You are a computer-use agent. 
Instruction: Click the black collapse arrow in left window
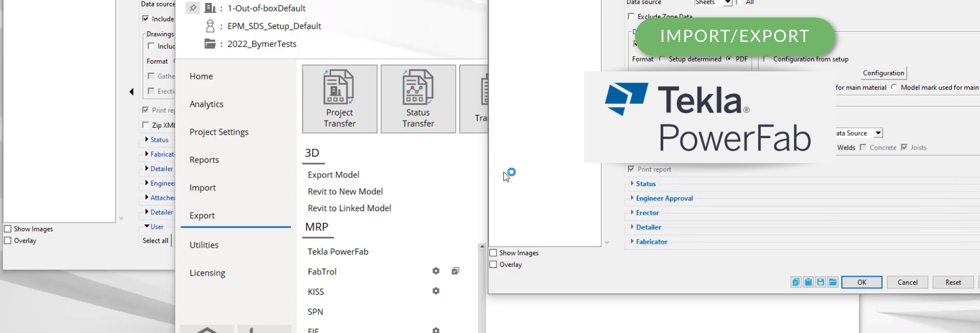click(132, 92)
